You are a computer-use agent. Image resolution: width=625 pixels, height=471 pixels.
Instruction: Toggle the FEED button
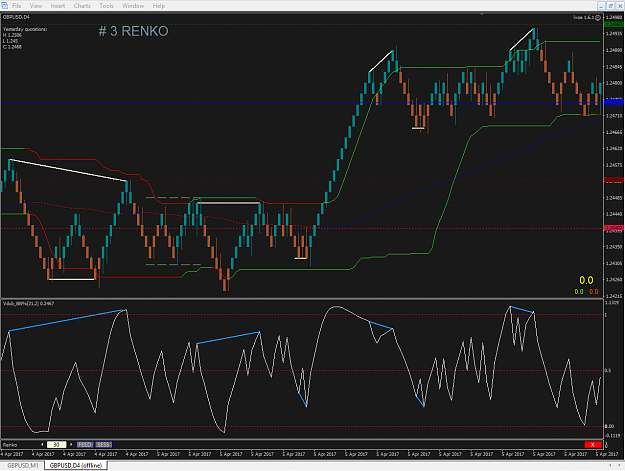point(85,445)
